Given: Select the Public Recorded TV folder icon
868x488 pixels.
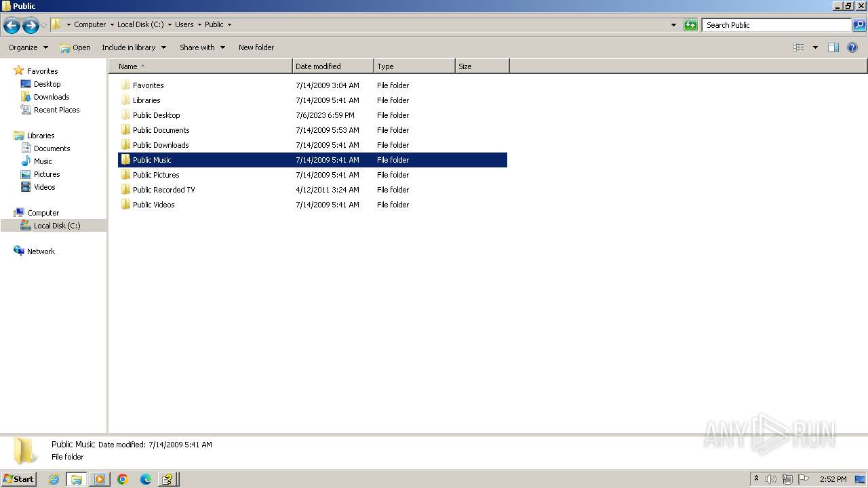Looking at the screenshot, I should (x=125, y=190).
